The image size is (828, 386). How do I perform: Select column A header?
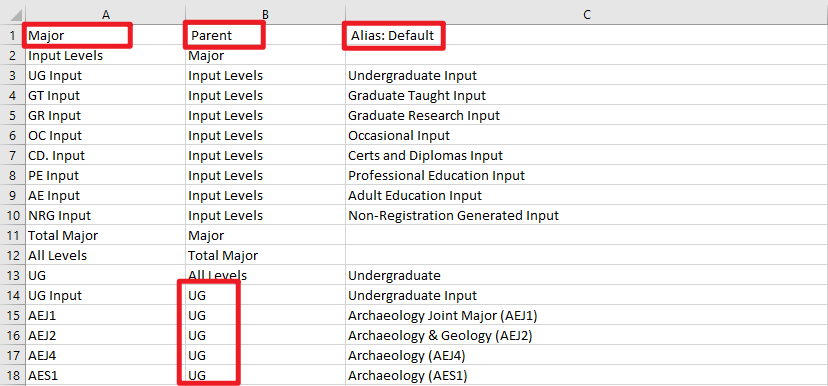(x=106, y=15)
